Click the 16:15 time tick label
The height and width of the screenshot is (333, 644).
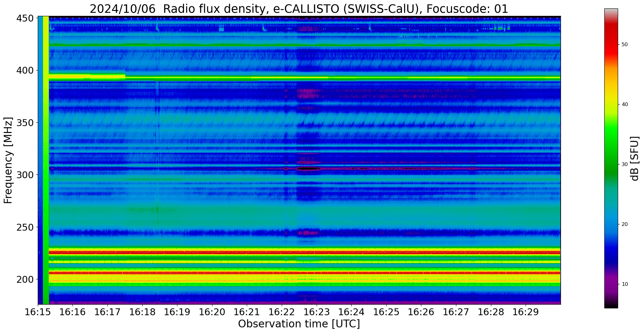[x=38, y=312]
